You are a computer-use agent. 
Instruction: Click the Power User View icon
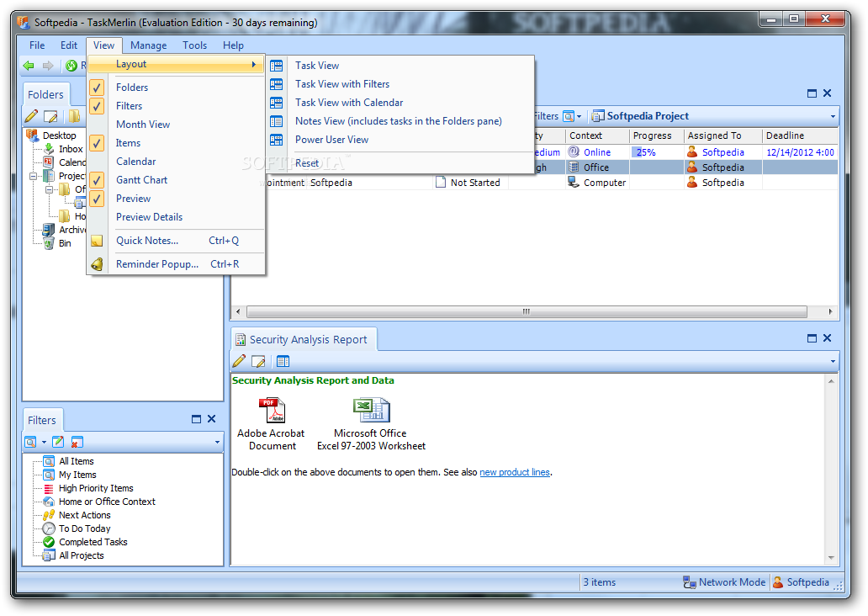276,141
